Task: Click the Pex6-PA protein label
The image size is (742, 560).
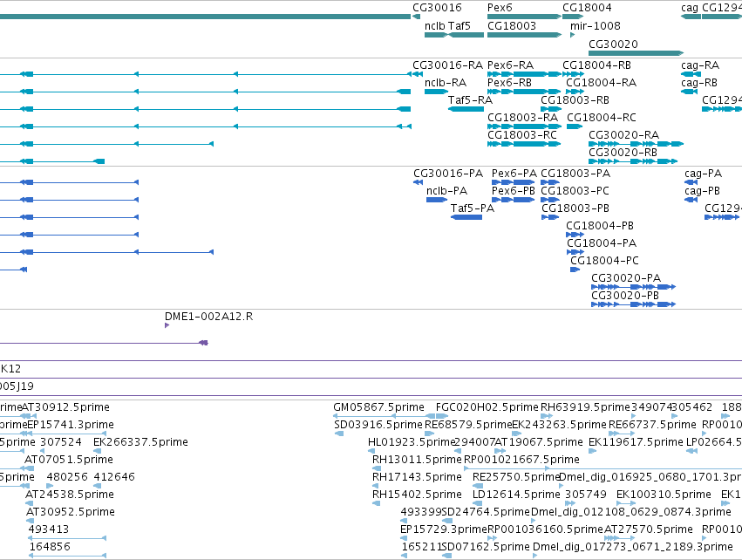Action: pyautogui.click(x=514, y=174)
